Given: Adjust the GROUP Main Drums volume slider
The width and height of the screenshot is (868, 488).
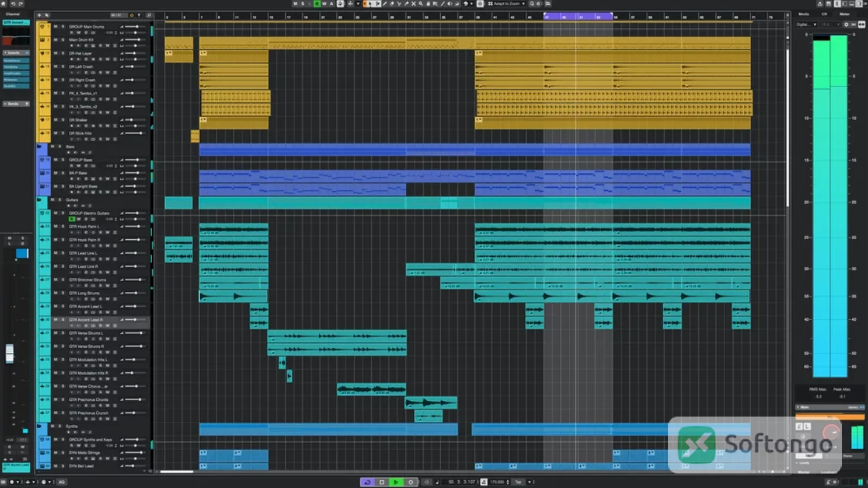Looking at the screenshot, I should click(135, 27).
